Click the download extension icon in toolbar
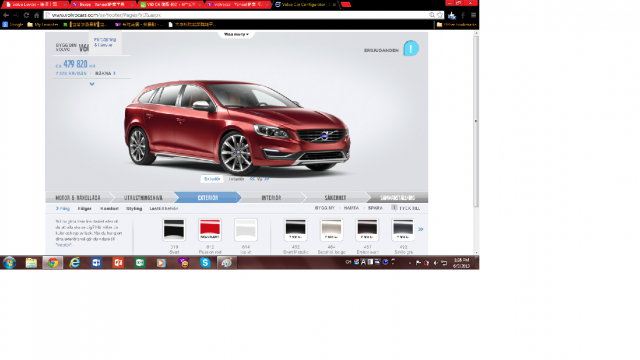The height and width of the screenshot is (360, 640). coord(451,16)
